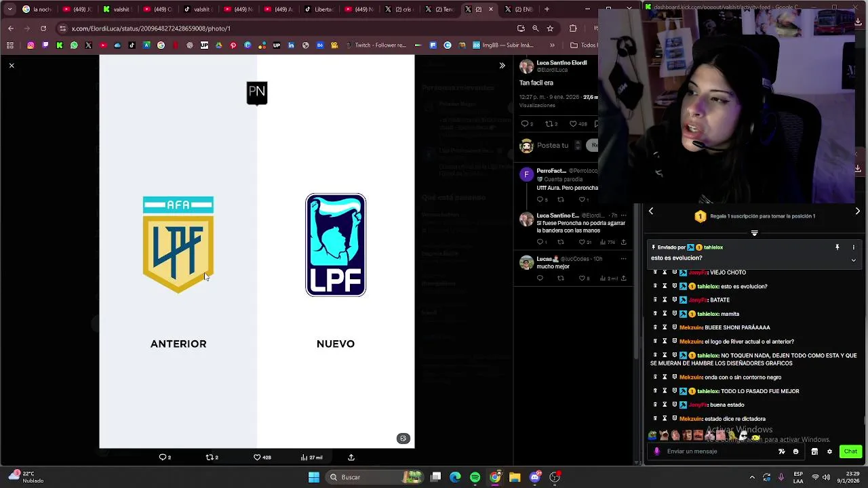Open the Kick chat shop icon
The width and height of the screenshot is (868, 488).
(x=814, y=451)
